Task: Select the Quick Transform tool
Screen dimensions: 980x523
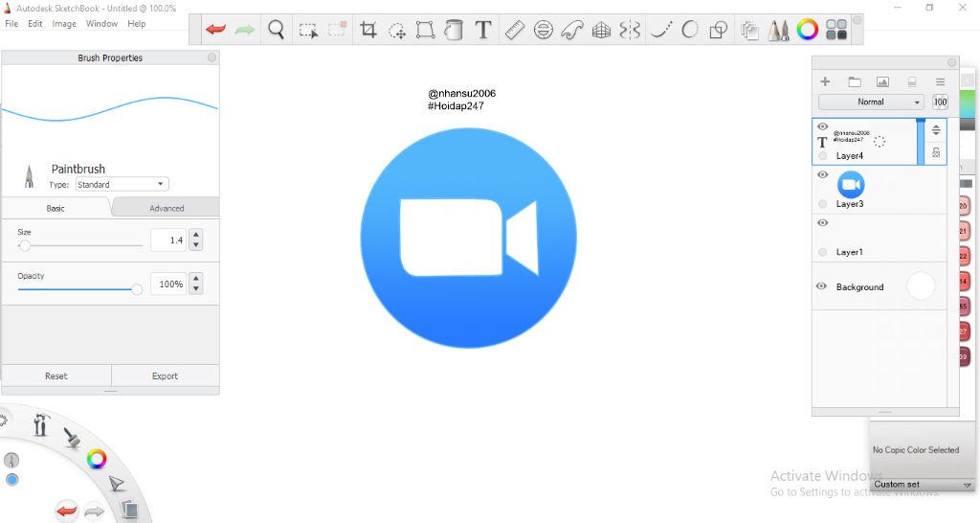Action: (x=397, y=30)
